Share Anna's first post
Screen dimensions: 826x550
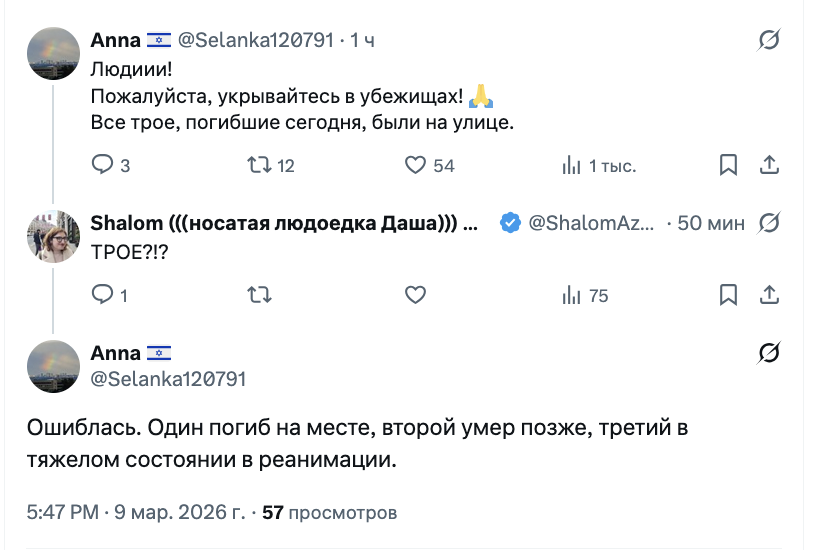click(770, 165)
